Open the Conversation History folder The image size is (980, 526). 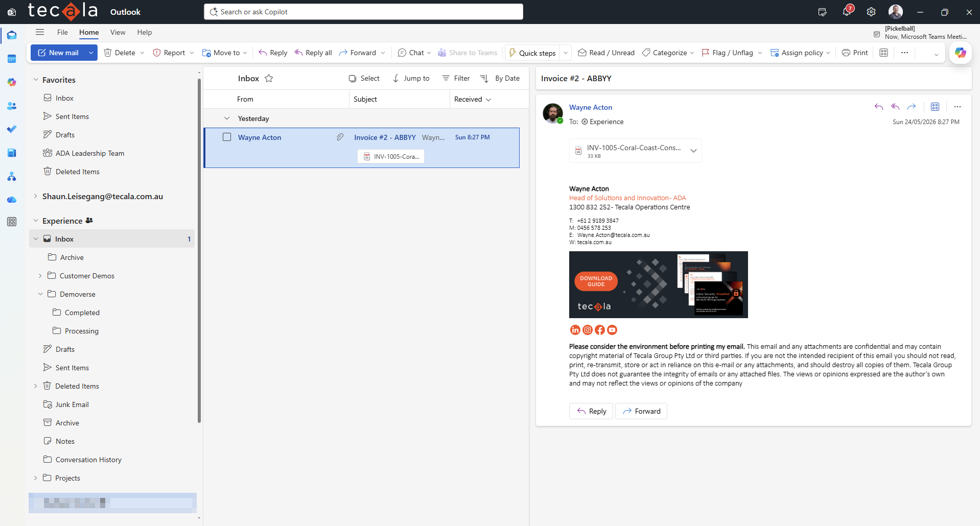(88, 460)
